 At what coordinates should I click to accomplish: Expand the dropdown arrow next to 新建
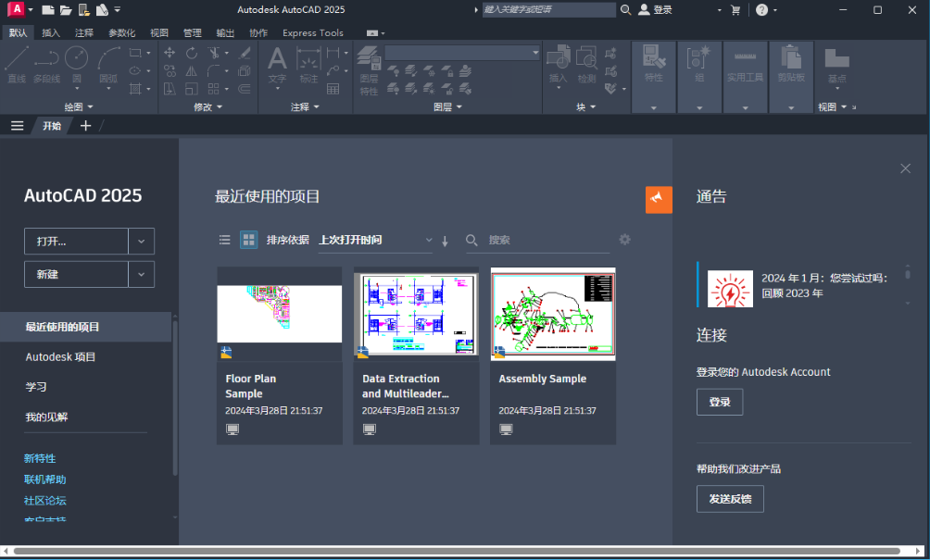[x=141, y=274]
